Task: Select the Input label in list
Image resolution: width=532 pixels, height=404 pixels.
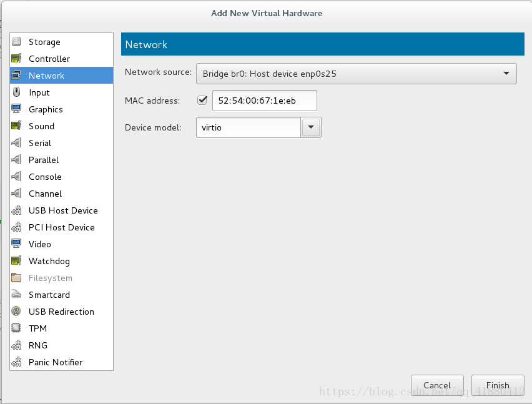Action: point(39,92)
